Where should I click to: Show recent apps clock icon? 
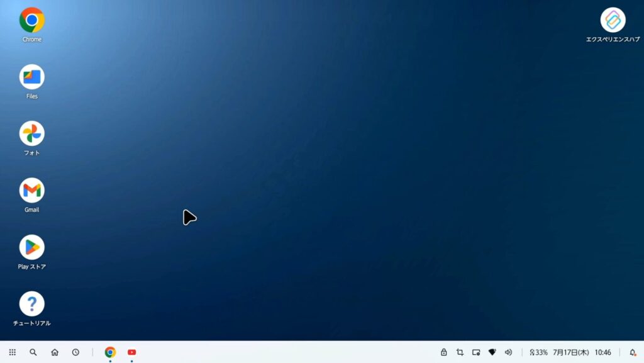(x=75, y=352)
